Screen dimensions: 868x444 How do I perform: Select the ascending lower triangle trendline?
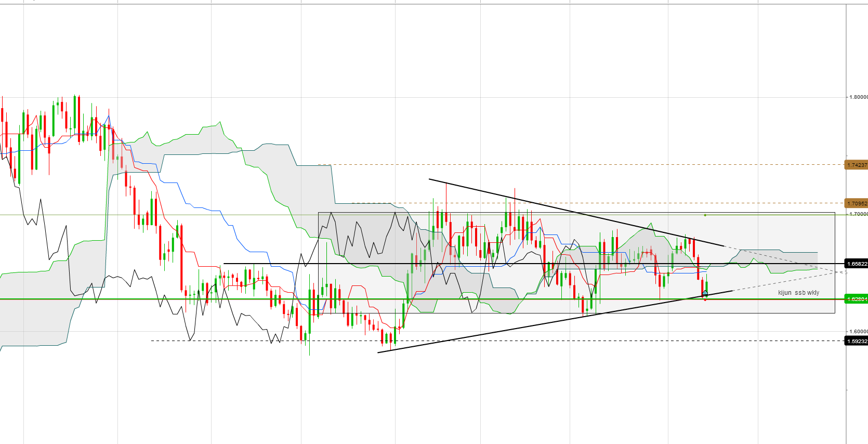(555, 322)
